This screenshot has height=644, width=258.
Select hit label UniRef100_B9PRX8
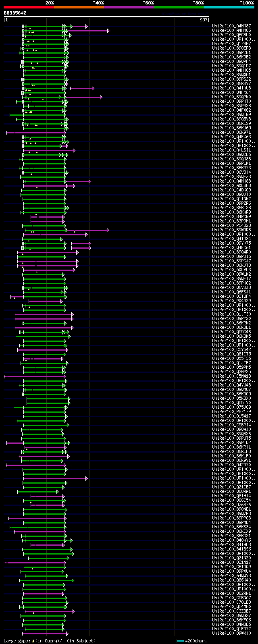coord(231,106)
